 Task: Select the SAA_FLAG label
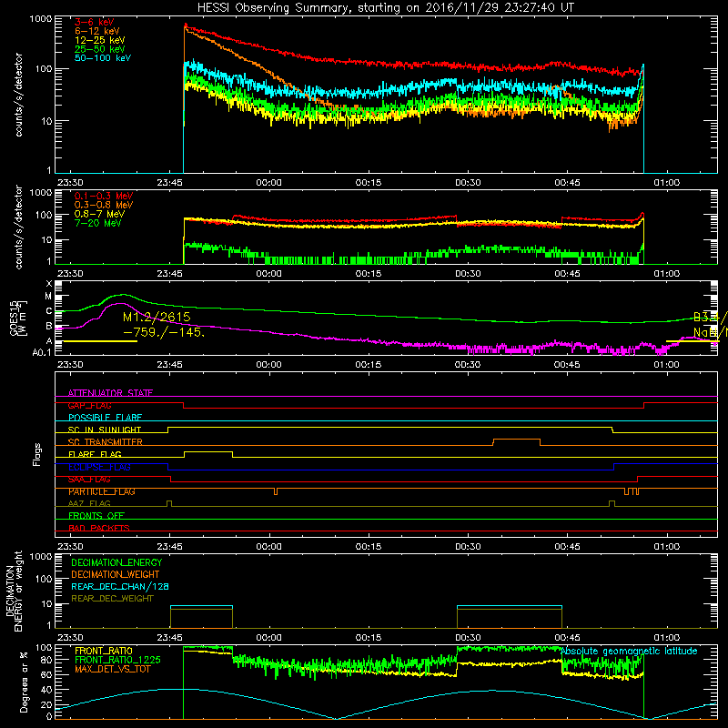[89, 480]
